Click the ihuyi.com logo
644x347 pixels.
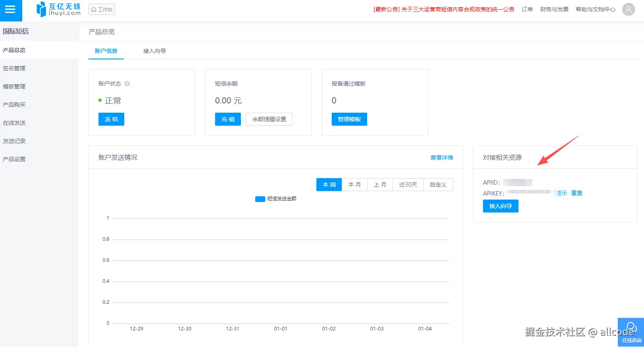pos(59,9)
